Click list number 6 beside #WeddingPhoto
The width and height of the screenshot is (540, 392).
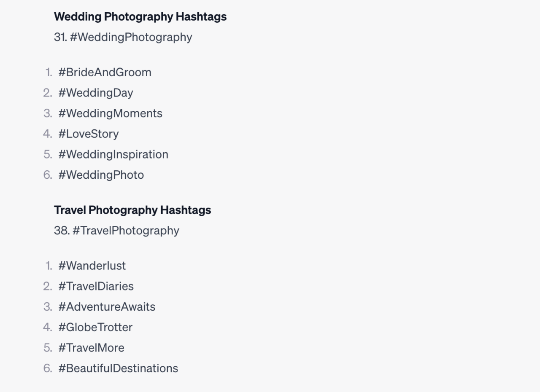click(48, 175)
